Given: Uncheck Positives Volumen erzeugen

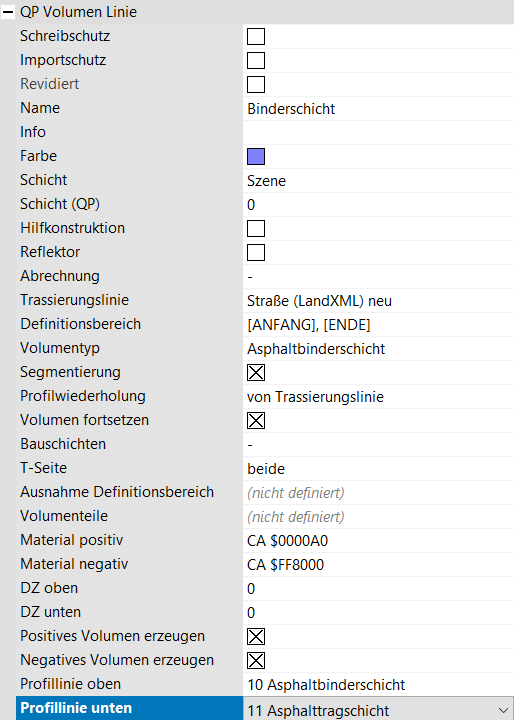Looking at the screenshot, I should tap(256, 636).
